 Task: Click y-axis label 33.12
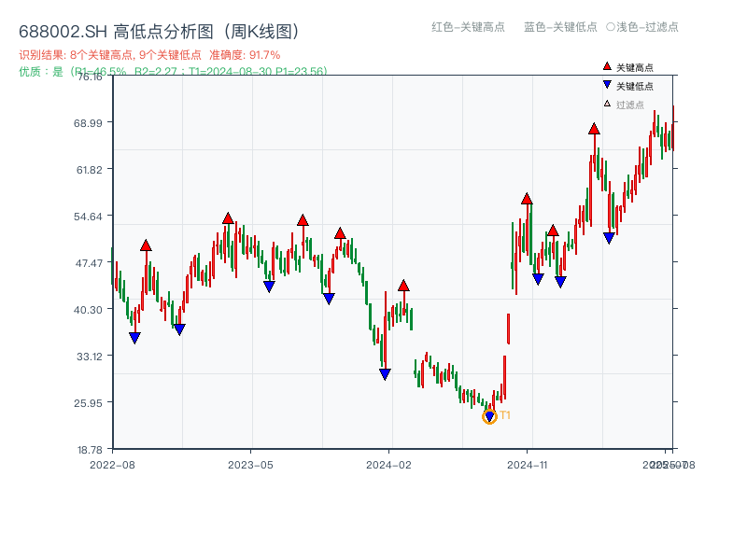89,357
